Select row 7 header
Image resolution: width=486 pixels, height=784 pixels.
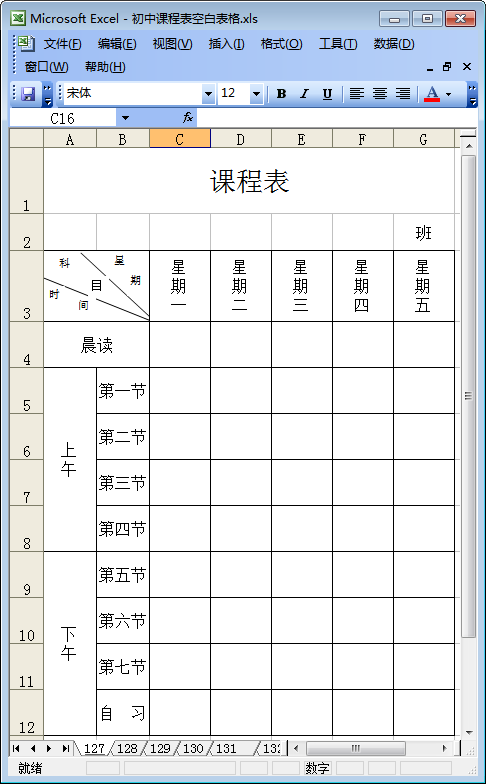(x=26, y=483)
